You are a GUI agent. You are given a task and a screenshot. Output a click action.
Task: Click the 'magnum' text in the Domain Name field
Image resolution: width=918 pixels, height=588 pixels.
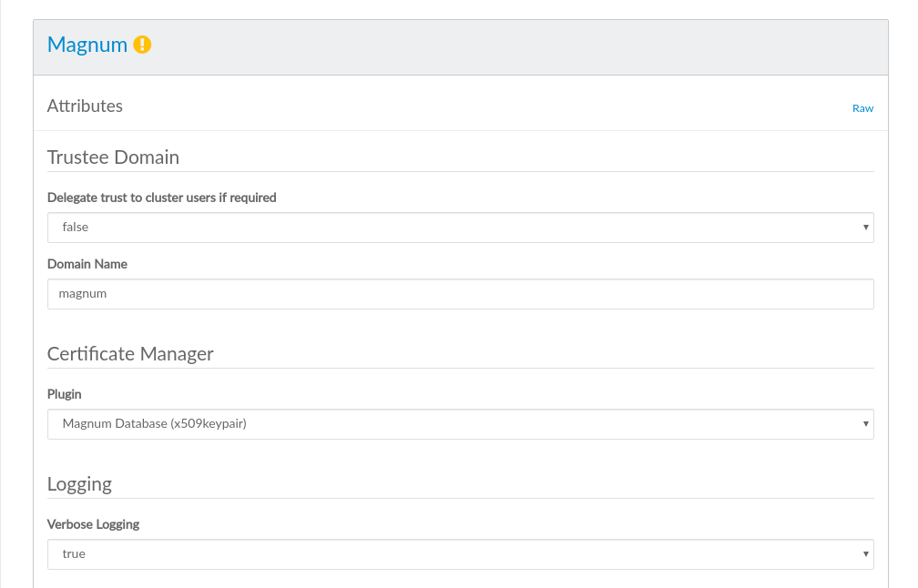83,294
